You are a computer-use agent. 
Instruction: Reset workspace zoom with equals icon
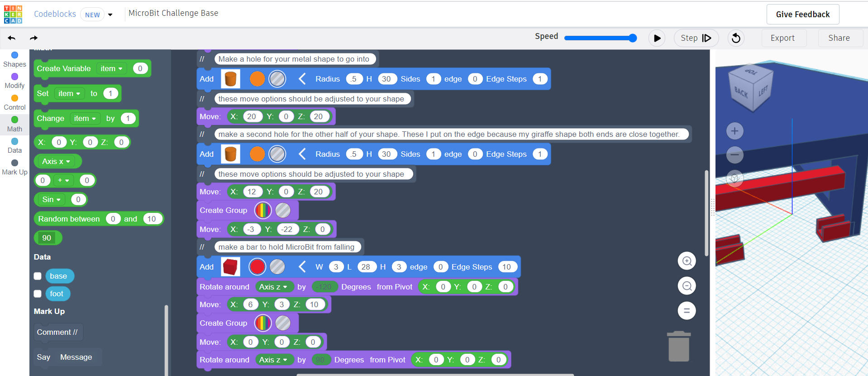coord(687,311)
